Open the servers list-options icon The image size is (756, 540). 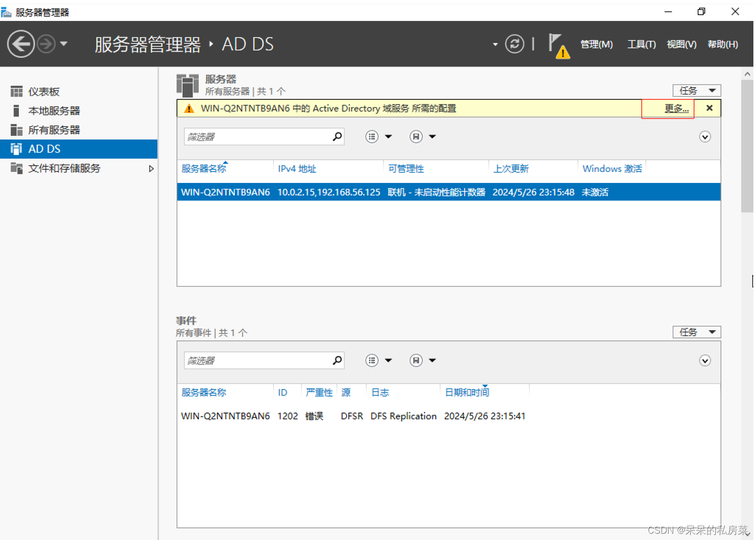point(372,136)
